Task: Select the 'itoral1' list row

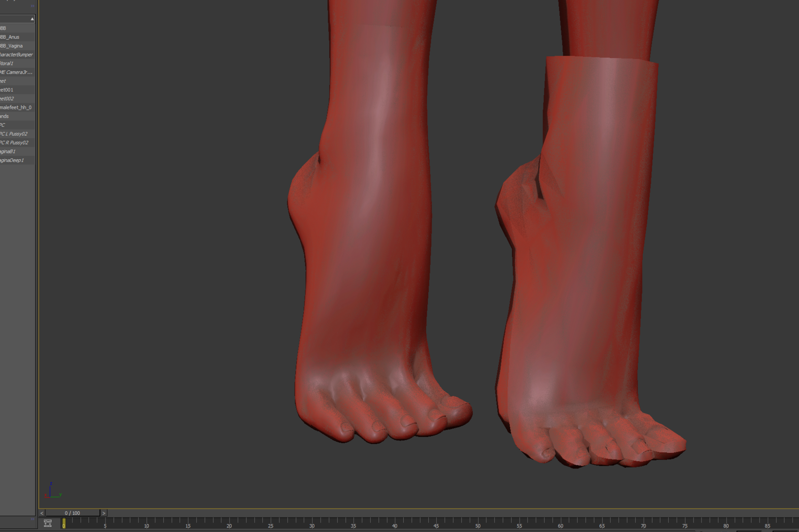Action: point(17,64)
